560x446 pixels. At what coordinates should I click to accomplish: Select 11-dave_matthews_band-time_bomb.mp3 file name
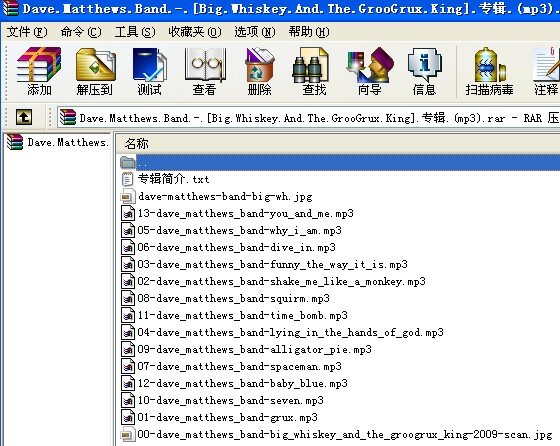pyautogui.click(x=242, y=315)
